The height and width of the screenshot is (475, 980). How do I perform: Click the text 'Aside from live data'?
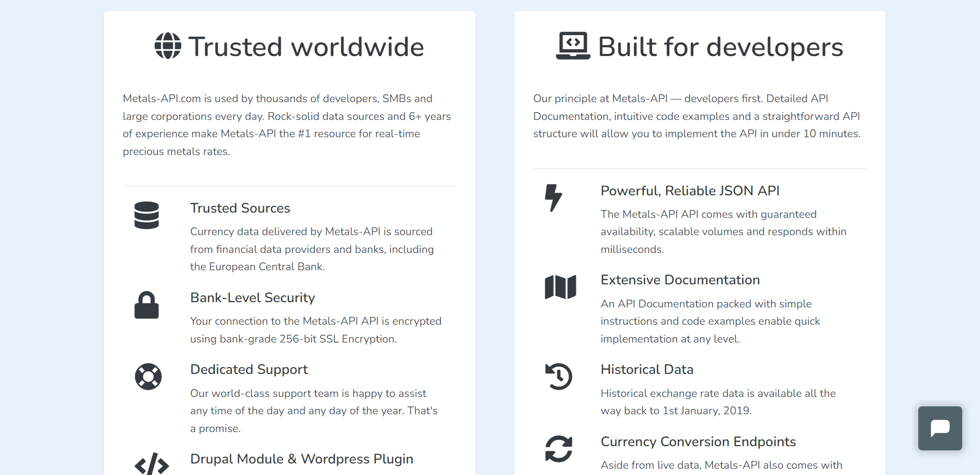722,465
